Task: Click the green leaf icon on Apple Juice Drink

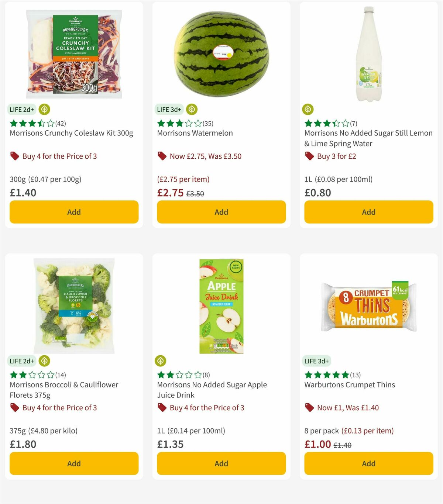Action: (x=161, y=360)
